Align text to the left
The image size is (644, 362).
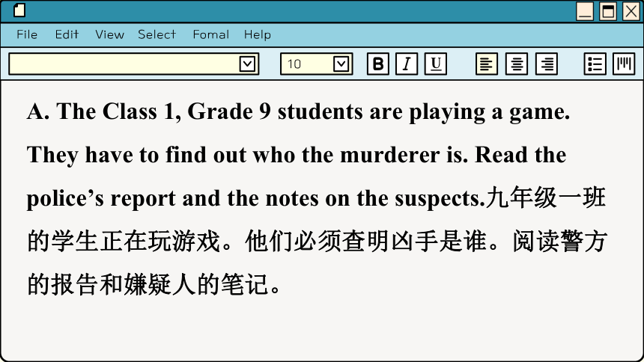click(487, 64)
